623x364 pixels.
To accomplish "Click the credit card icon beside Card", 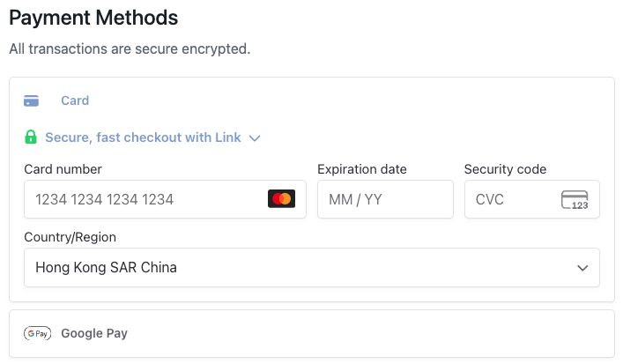I will (31, 100).
